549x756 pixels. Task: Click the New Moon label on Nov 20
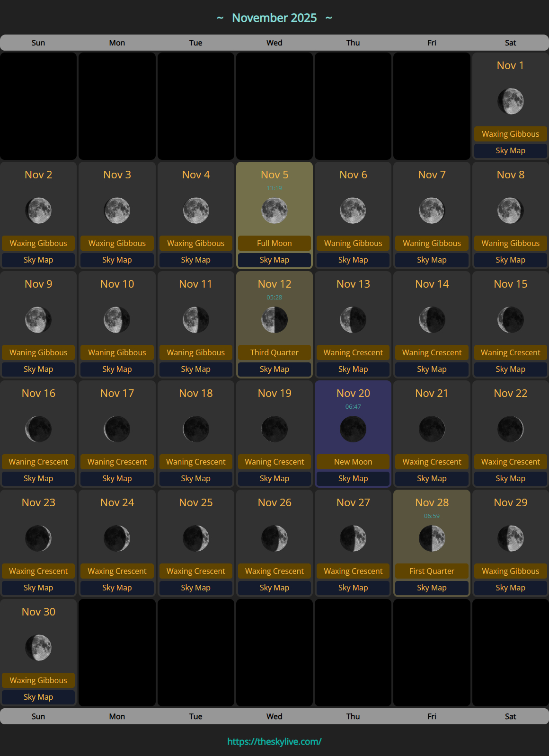[x=353, y=462]
